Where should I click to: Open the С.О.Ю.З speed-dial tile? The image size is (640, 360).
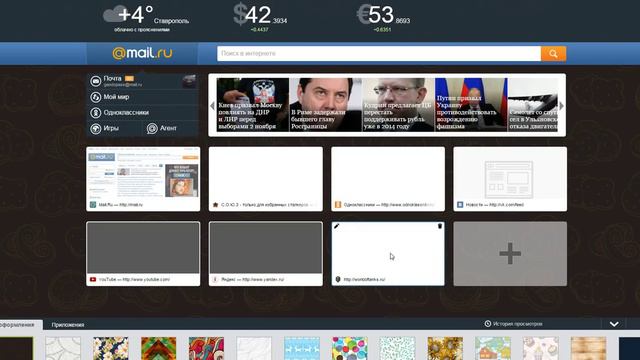click(266, 179)
